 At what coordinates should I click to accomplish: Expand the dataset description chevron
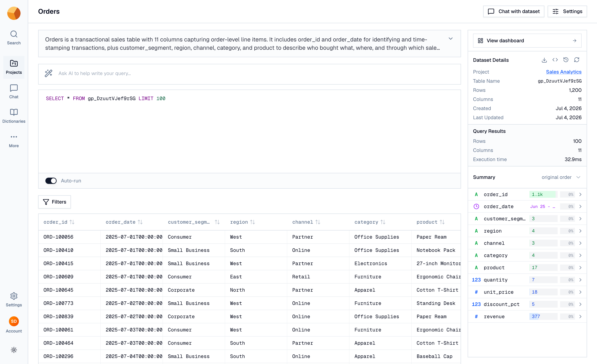click(x=451, y=39)
